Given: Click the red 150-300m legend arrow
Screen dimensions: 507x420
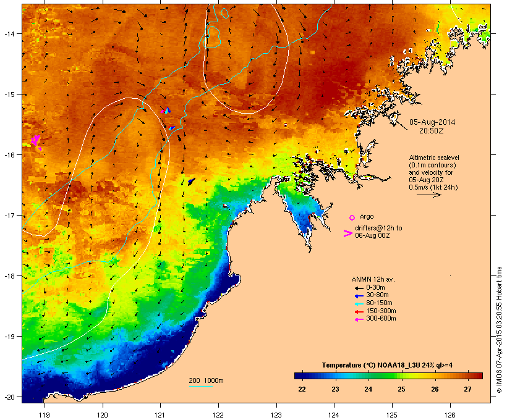Looking at the screenshot, I should coord(359,312).
